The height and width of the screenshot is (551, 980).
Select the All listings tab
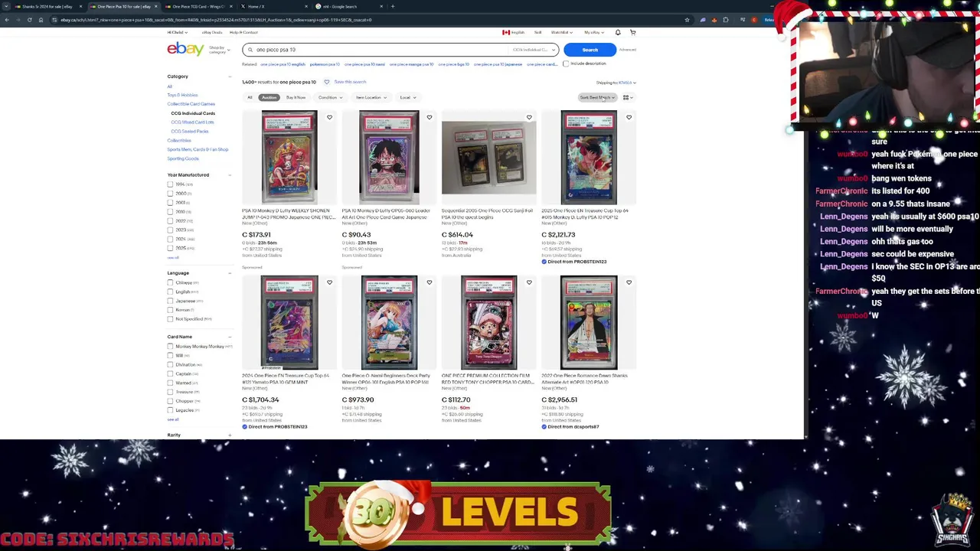click(250, 97)
